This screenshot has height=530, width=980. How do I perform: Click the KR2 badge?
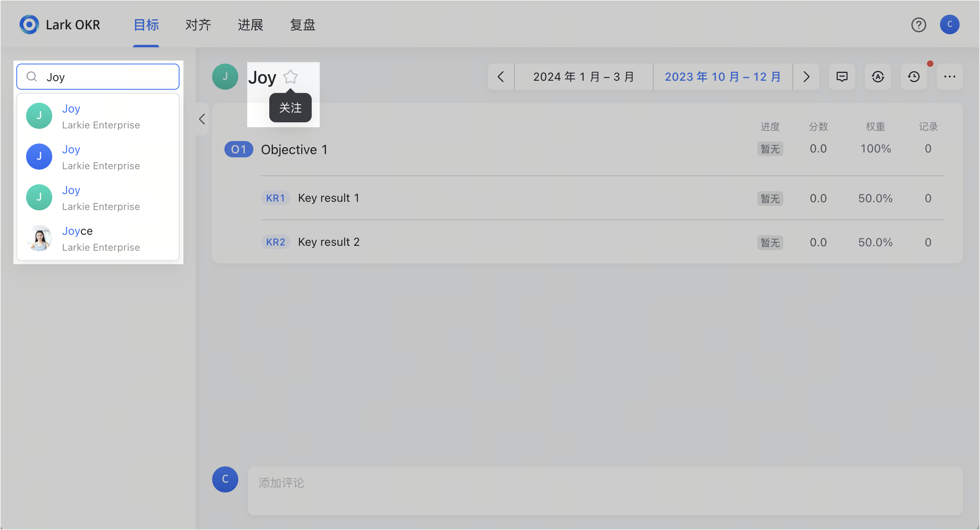coord(275,242)
